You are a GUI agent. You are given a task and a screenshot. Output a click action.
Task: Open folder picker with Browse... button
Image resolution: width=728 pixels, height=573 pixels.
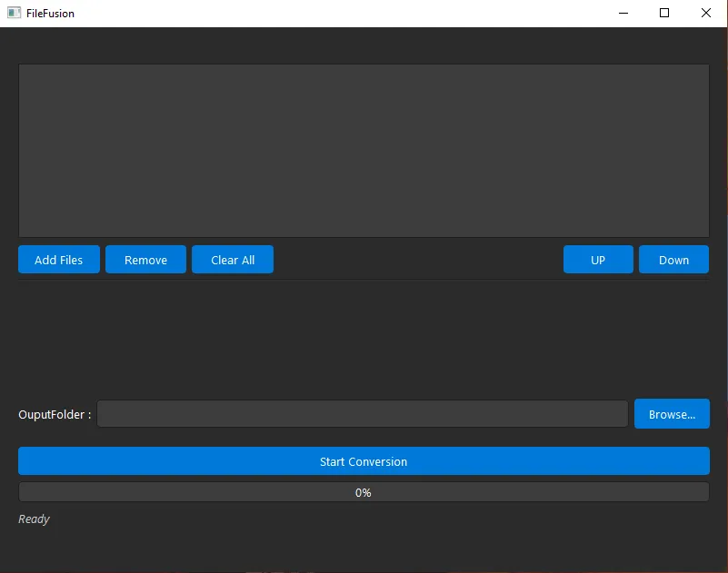(x=672, y=414)
